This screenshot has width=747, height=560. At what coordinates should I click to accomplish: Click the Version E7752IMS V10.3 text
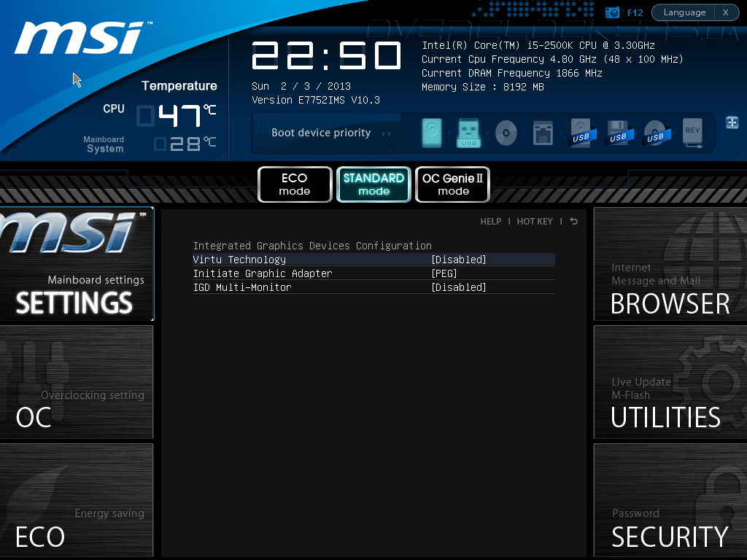pyautogui.click(x=316, y=100)
